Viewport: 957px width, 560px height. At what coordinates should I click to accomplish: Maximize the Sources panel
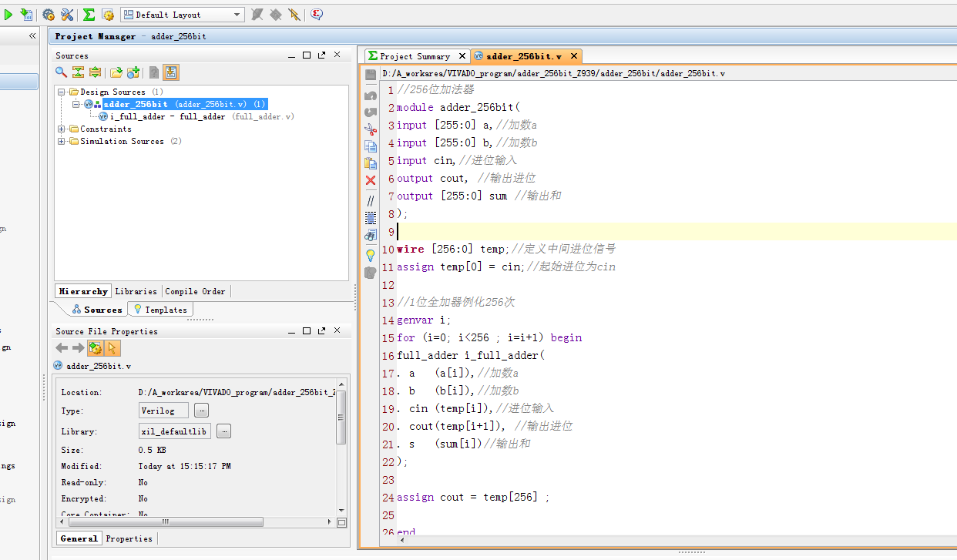(307, 55)
